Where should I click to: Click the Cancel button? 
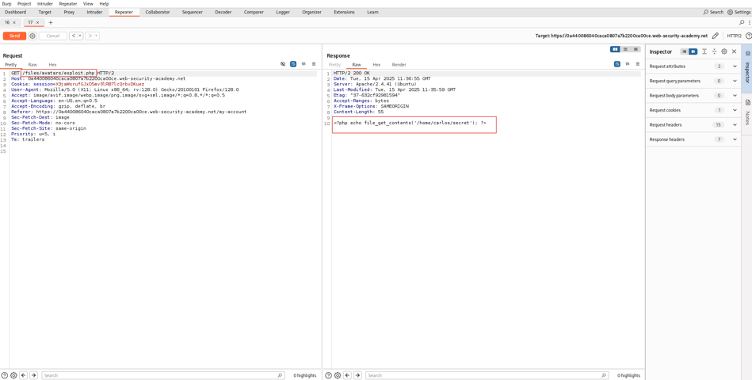tap(53, 36)
